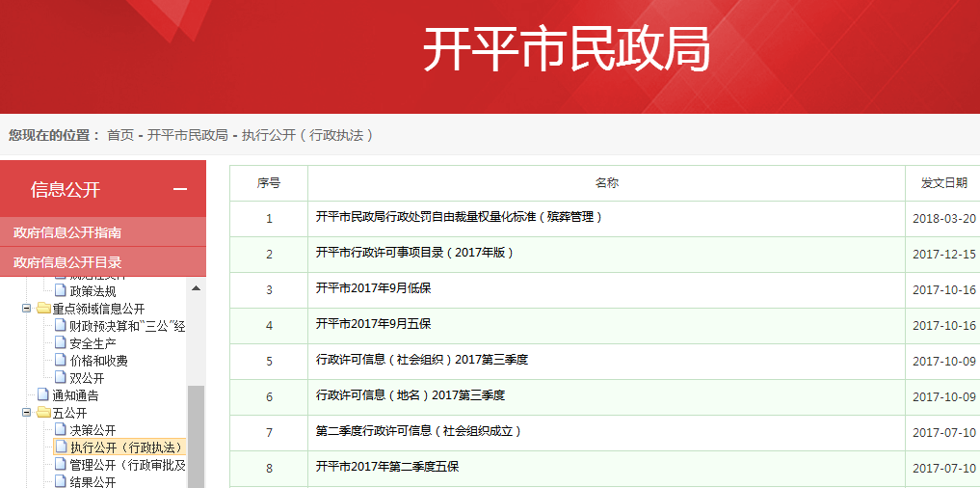Click the page icon beside 通知通告

pos(42,394)
